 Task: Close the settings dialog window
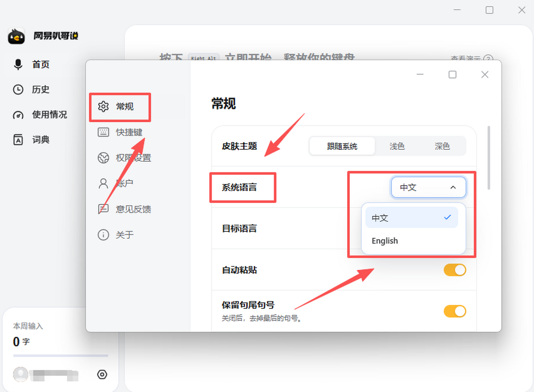coord(485,75)
